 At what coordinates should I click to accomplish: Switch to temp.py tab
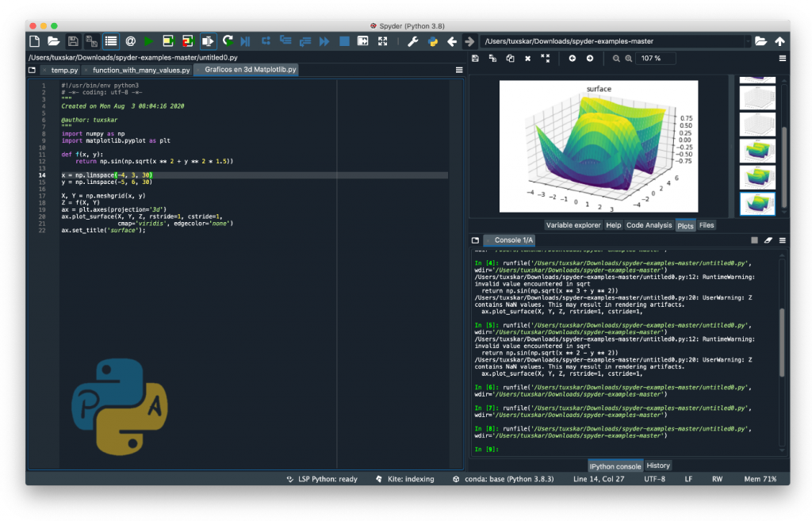click(64, 70)
